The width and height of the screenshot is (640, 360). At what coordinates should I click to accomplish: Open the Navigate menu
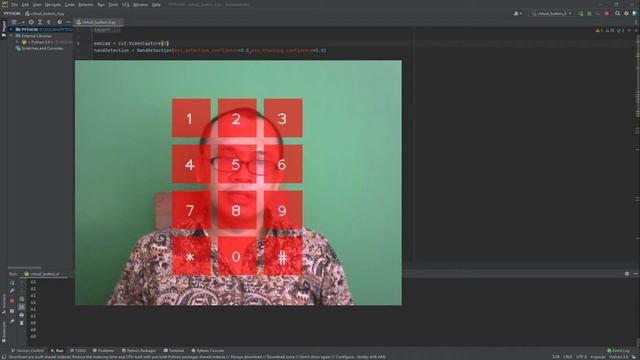[x=53, y=4]
